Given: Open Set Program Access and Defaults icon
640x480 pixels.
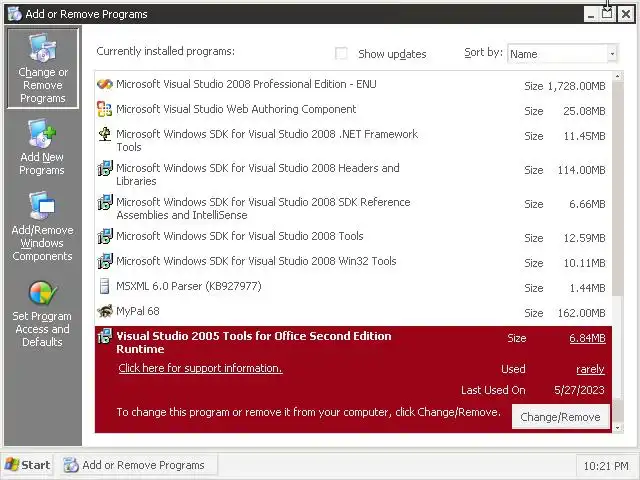Looking at the screenshot, I should tap(42, 293).
